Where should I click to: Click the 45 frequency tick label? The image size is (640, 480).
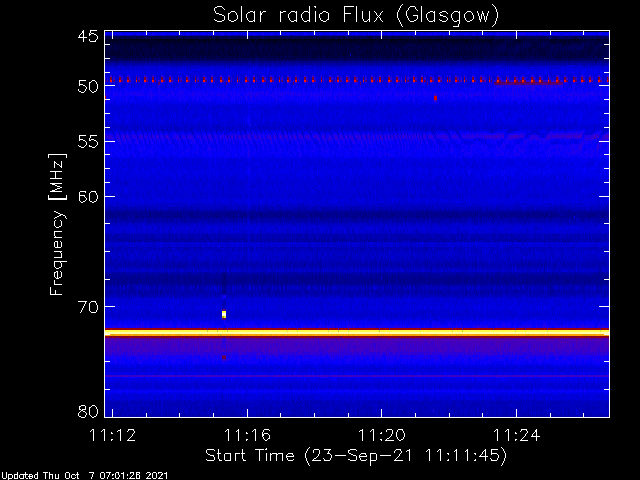(x=88, y=36)
